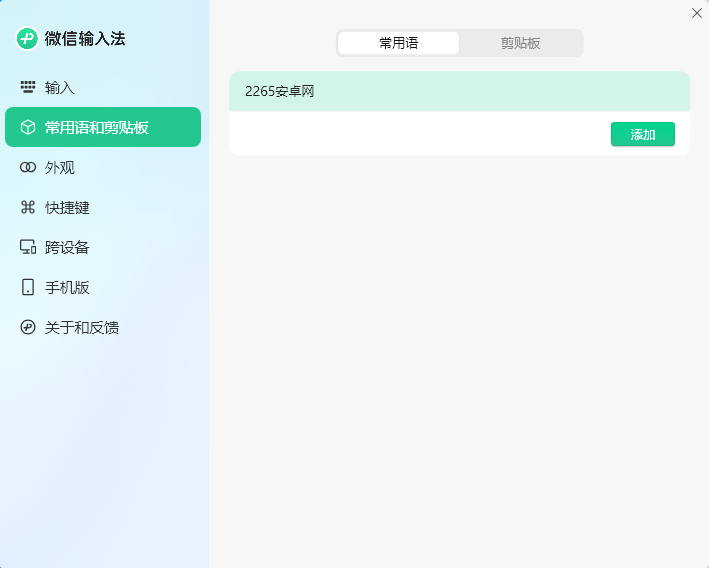Open the 关于和反馈 label
Viewport: 709px width, 568px height.
[82, 327]
